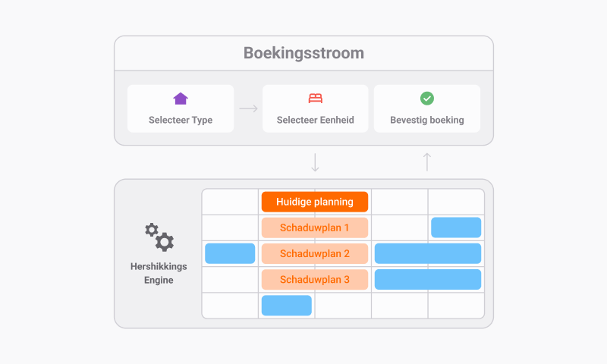Select the blue block right of Schaduwplan 1
The width and height of the screenshot is (607, 364).
point(456,227)
